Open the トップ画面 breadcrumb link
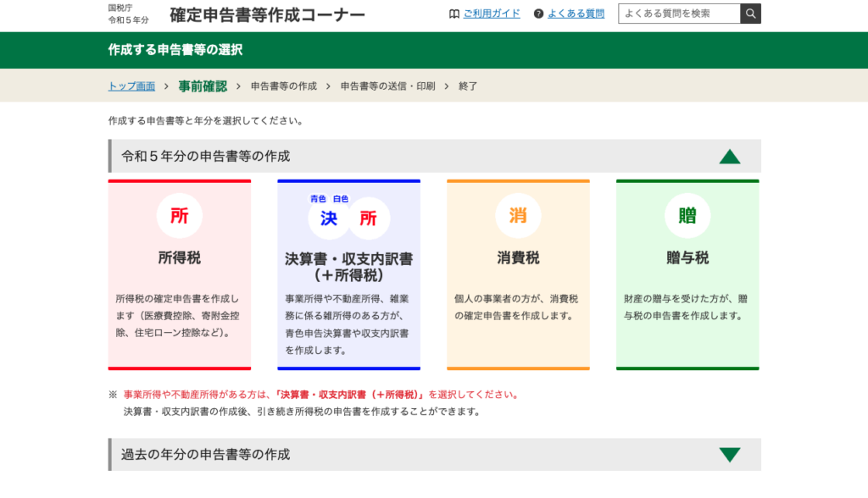 click(x=131, y=86)
